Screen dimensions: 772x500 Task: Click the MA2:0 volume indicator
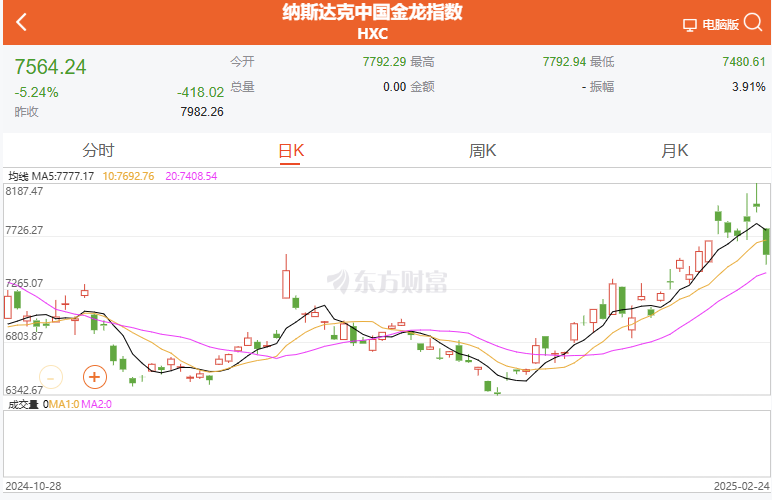click(96, 405)
